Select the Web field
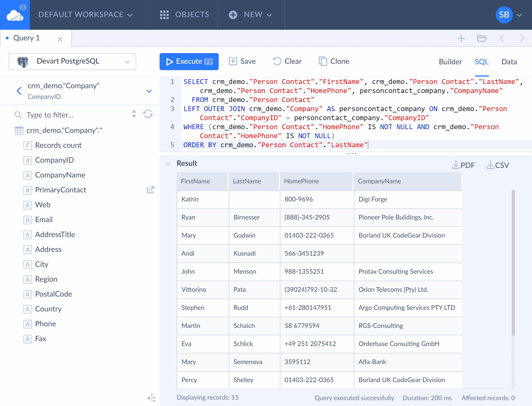Viewport: 532px width, 406px height. [37, 205]
